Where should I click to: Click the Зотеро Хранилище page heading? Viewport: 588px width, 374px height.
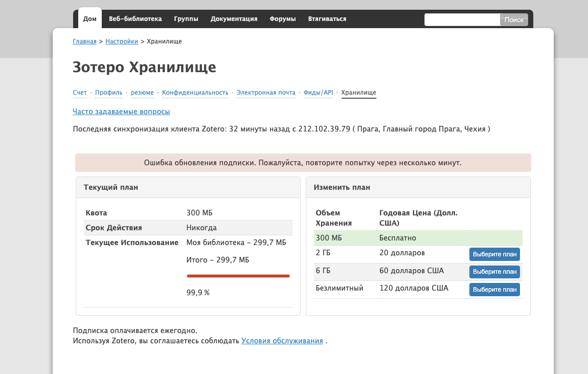(144, 67)
